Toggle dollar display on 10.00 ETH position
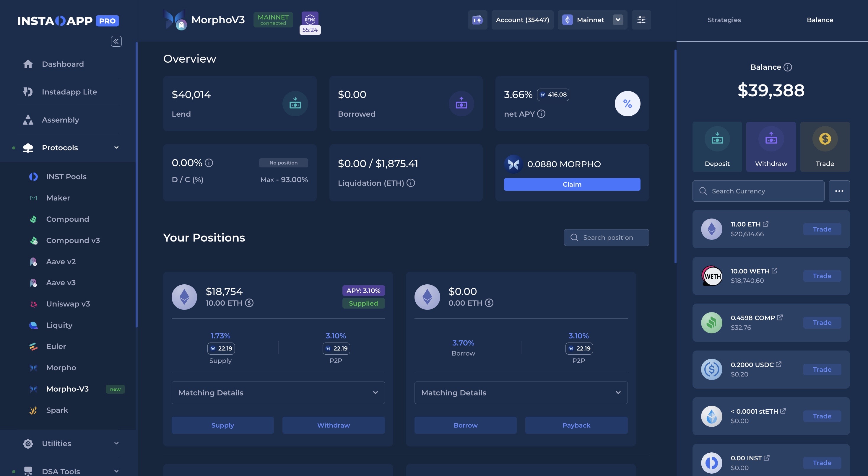 tap(249, 303)
